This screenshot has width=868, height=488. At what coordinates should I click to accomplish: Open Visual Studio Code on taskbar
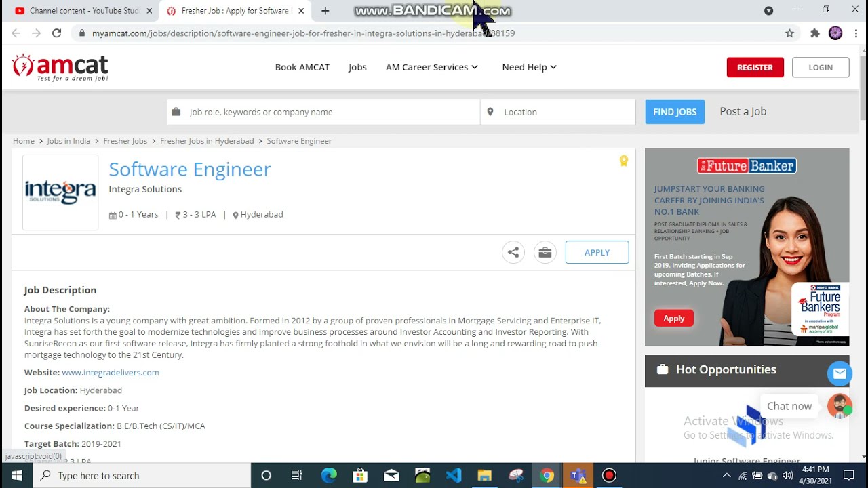(454, 475)
